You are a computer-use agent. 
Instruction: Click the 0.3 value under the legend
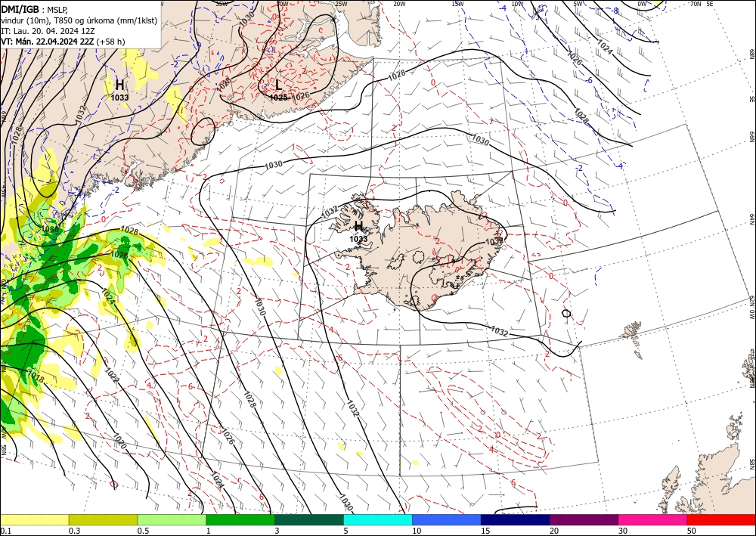click(x=74, y=531)
